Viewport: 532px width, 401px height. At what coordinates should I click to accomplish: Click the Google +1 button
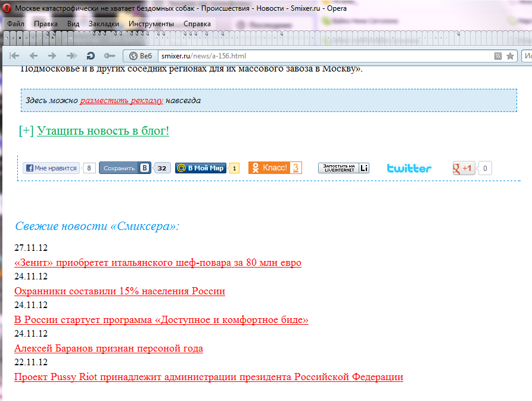coord(463,168)
